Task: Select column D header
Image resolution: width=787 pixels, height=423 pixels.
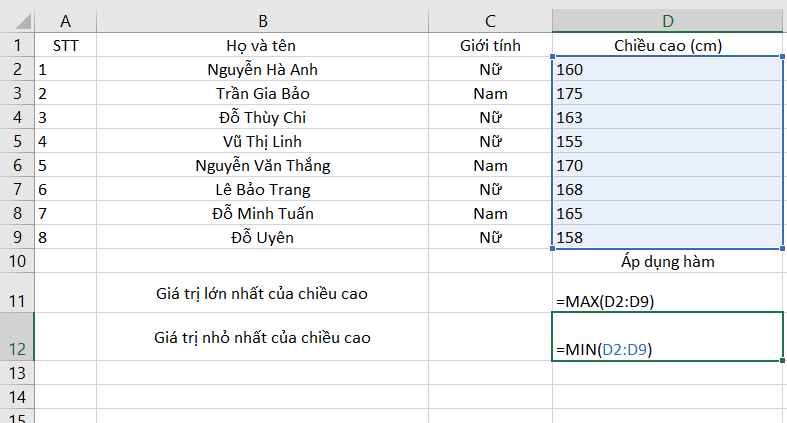Action: coord(668,20)
